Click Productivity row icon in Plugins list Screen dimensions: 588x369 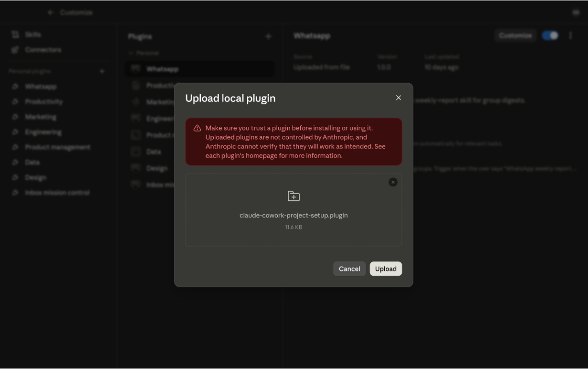click(x=135, y=86)
